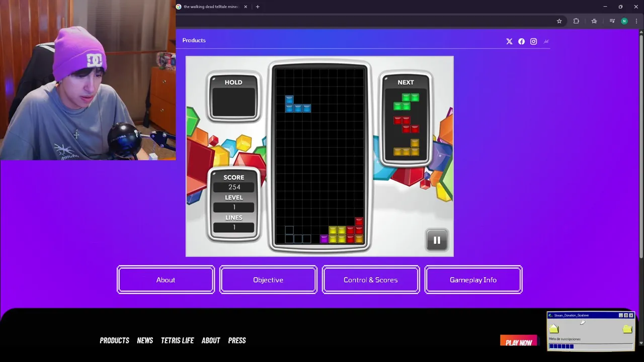Image resolution: width=644 pixels, height=362 pixels.
Task: Open the Products menu at page top
Action: [x=194, y=40]
